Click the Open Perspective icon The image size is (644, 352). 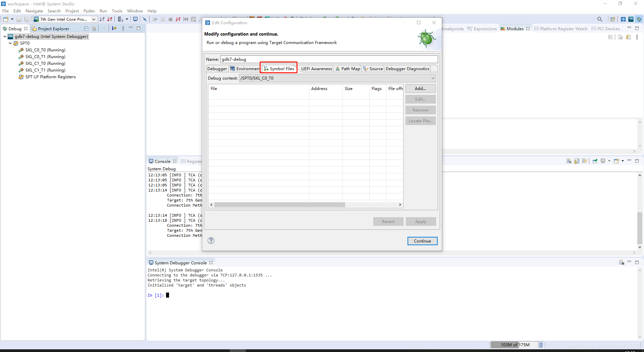click(613, 19)
